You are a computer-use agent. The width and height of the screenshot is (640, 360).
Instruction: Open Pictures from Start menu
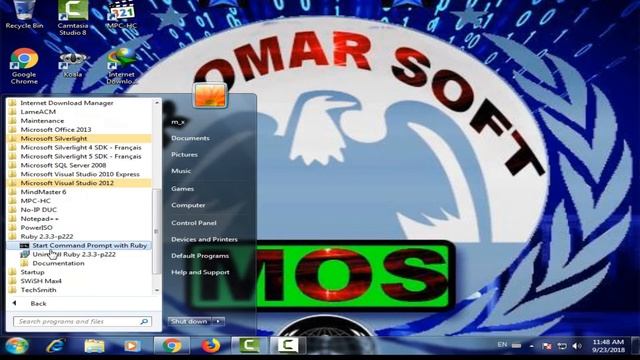(184, 155)
